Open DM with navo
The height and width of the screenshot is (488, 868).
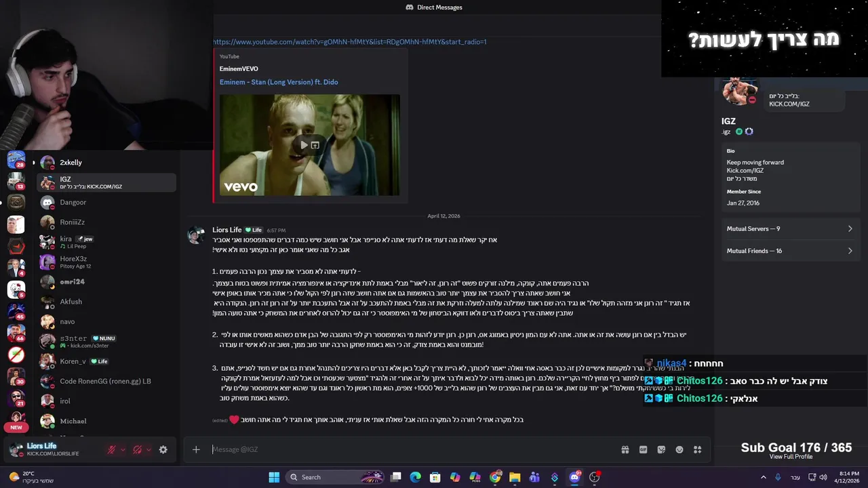(x=106, y=321)
